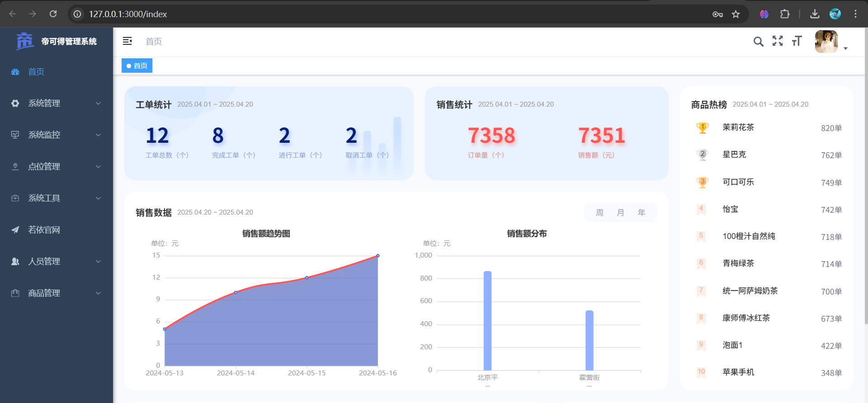The height and width of the screenshot is (403, 868).
Task: Select the blue 首页 page tab
Action: point(137,66)
